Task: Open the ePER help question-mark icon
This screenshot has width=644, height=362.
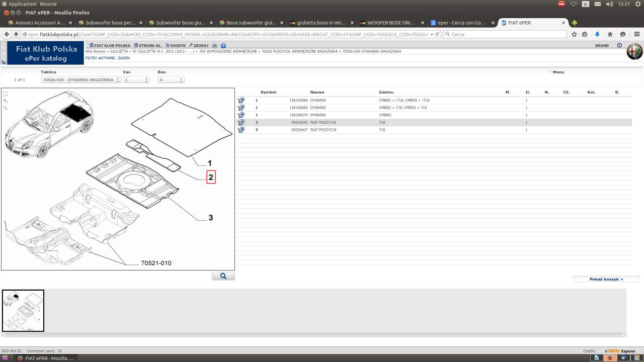Action: click(x=223, y=45)
